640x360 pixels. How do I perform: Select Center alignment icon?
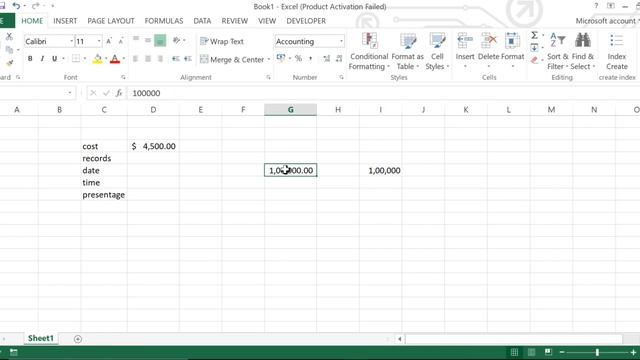148,59
